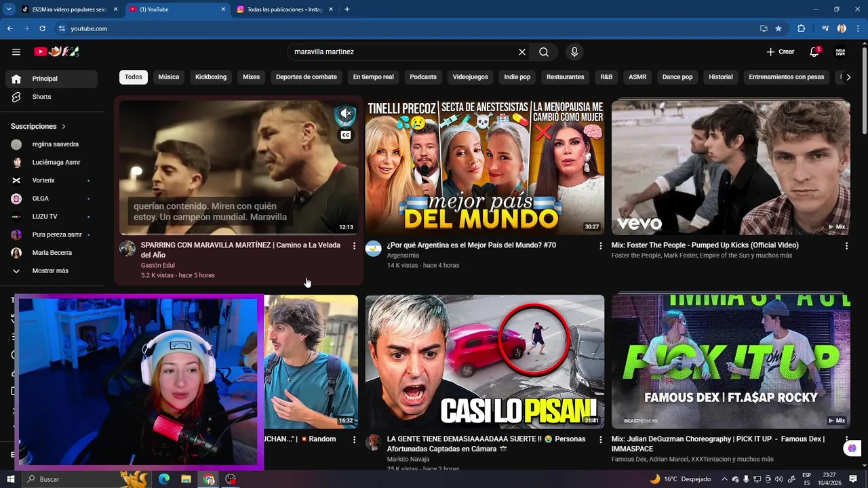
Task: Open Chrome media control icon
Action: click(825, 28)
